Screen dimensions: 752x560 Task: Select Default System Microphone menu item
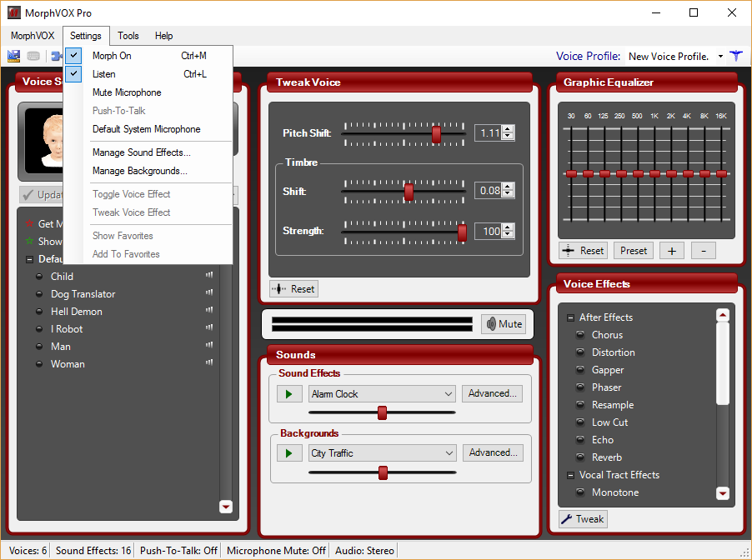[x=148, y=129]
